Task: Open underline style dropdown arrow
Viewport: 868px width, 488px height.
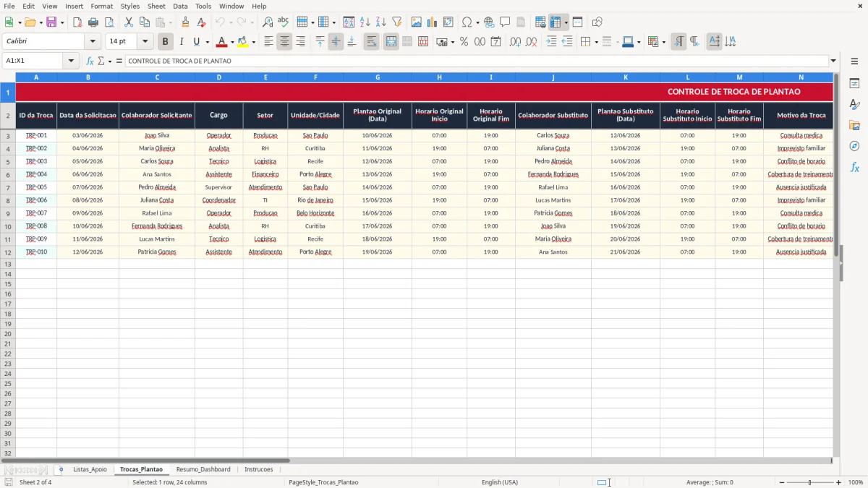Action: [x=207, y=42]
